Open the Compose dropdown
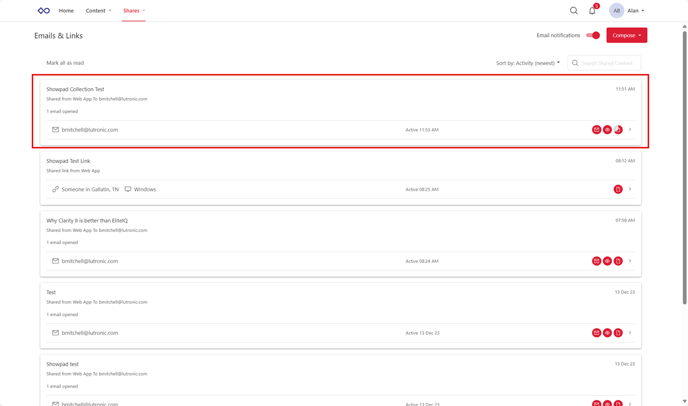688x406 pixels. [627, 35]
